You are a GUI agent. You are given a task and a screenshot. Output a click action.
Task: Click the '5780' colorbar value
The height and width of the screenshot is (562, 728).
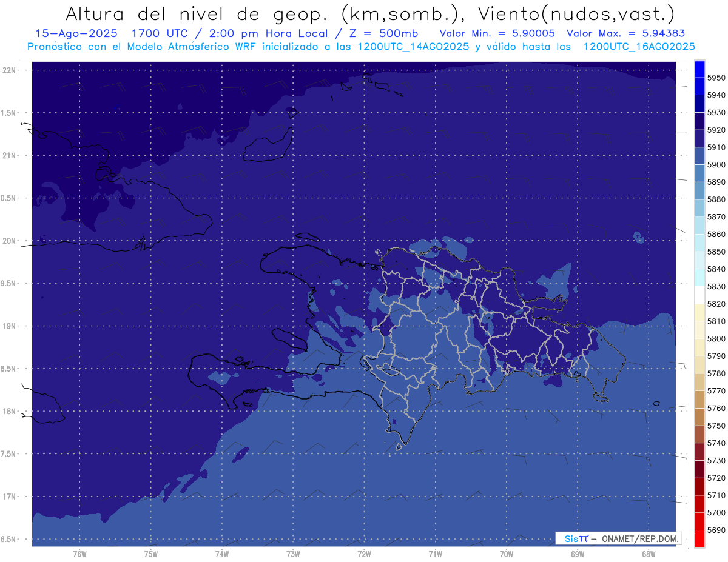click(x=716, y=373)
